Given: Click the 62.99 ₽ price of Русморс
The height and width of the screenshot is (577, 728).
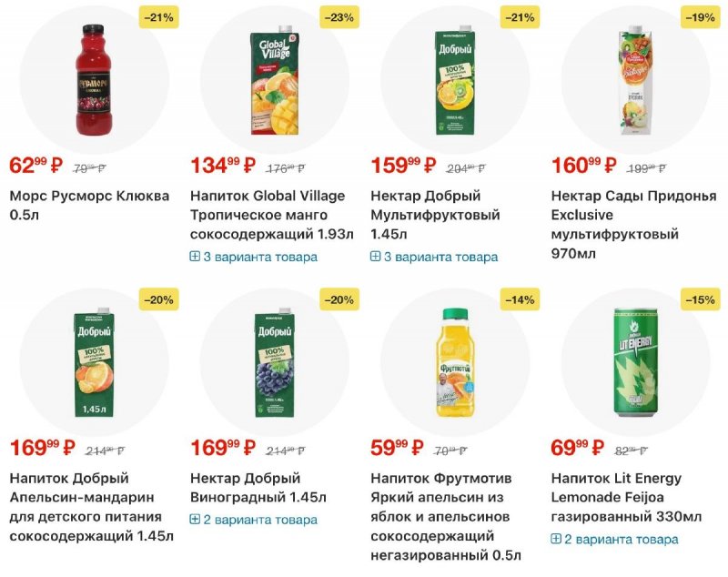Looking at the screenshot, I should (x=35, y=166).
